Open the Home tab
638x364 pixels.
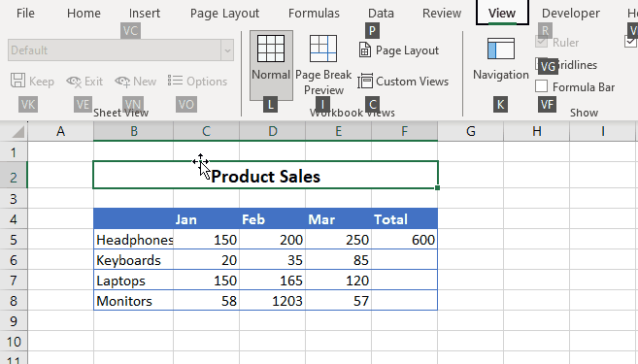(x=84, y=13)
